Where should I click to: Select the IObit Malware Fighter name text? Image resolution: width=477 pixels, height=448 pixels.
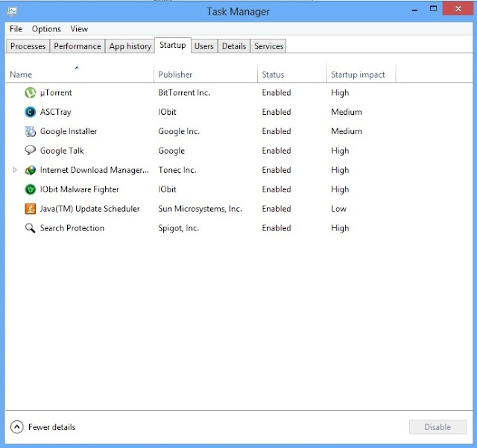point(80,189)
